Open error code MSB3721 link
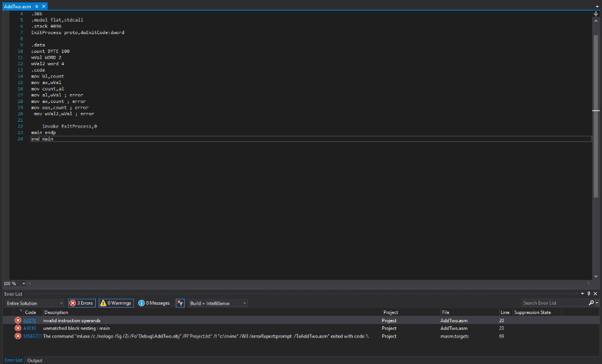Screen dimensions: 602x364 [33, 336]
